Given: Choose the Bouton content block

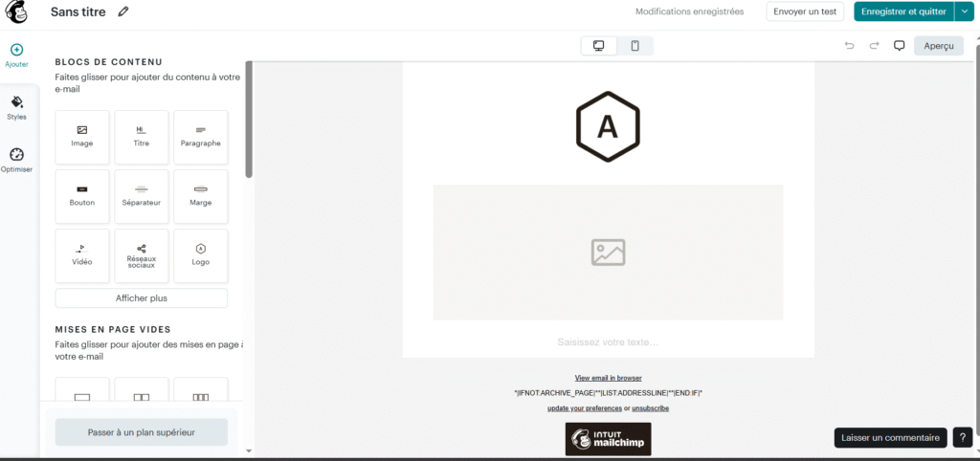Looking at the screenshot, I should 82,195.
